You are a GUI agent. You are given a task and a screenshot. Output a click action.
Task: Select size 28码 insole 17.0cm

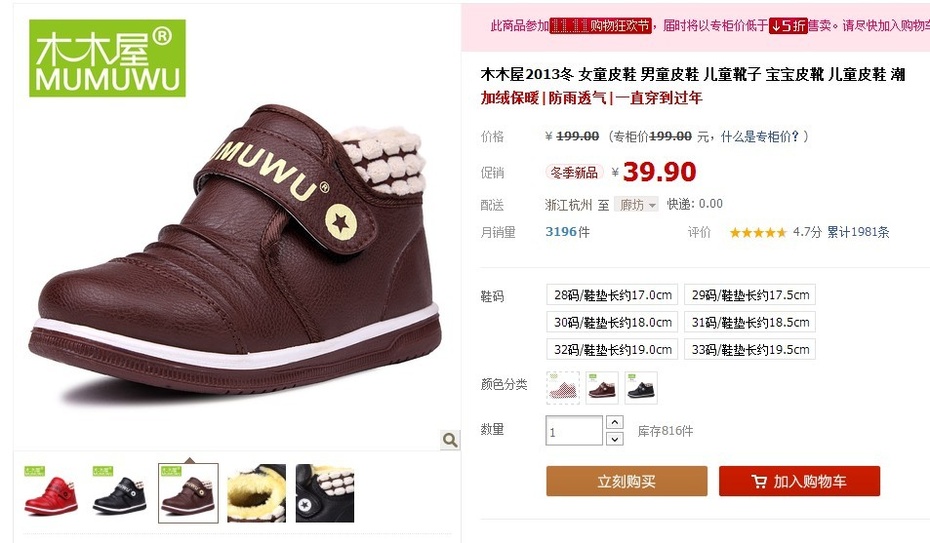pos(612,295)
